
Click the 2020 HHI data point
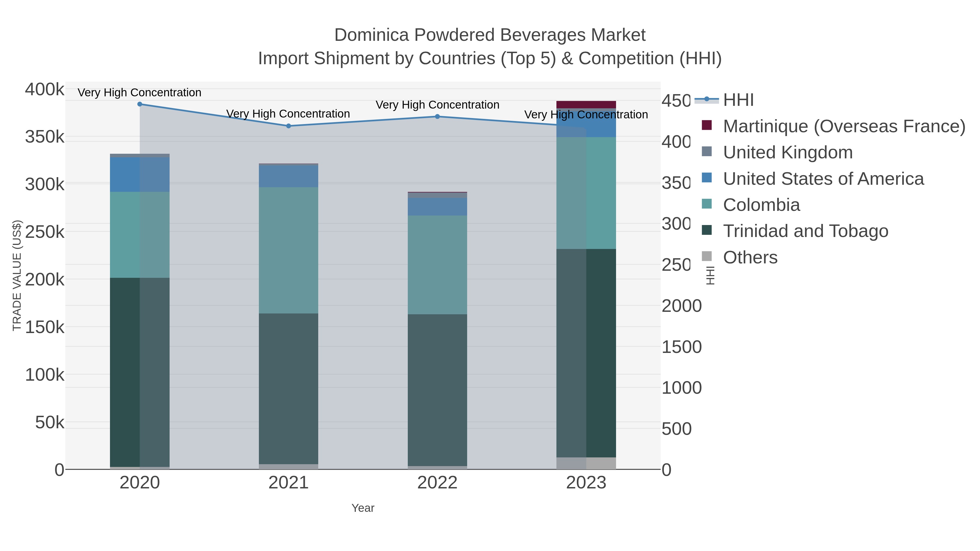pyautogui.click(x=140, y=104)
